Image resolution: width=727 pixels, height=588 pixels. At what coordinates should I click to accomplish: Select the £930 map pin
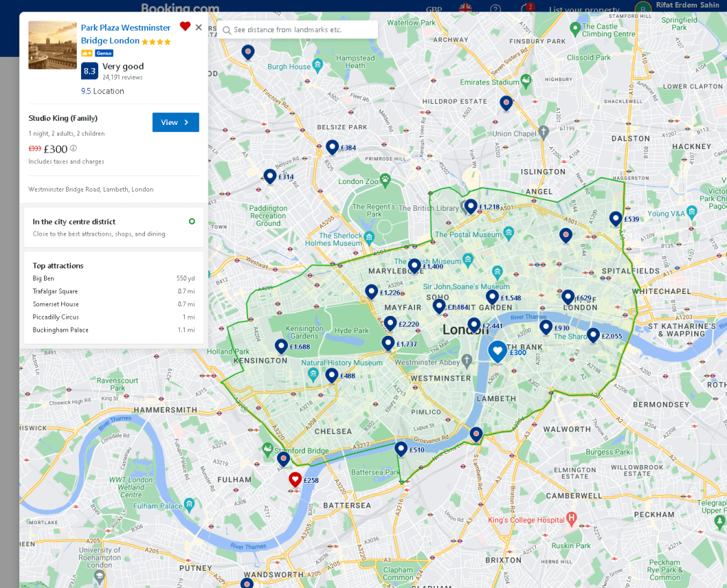546,327
